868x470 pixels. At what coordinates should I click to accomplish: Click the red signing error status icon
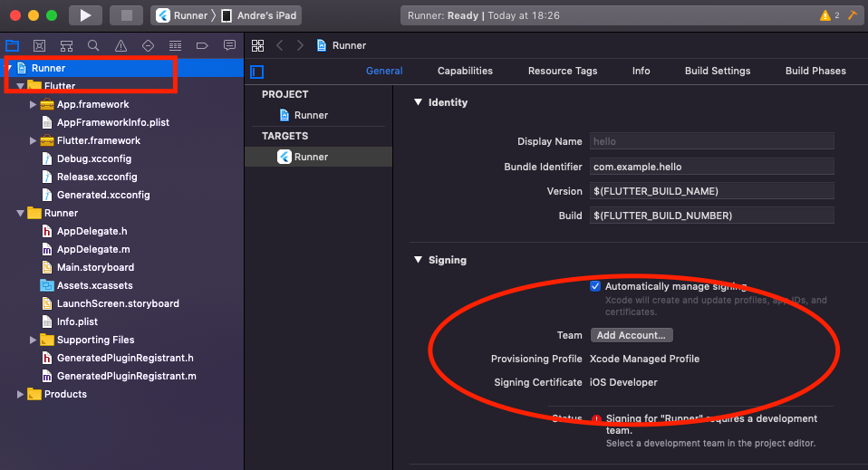click(596, 419)
